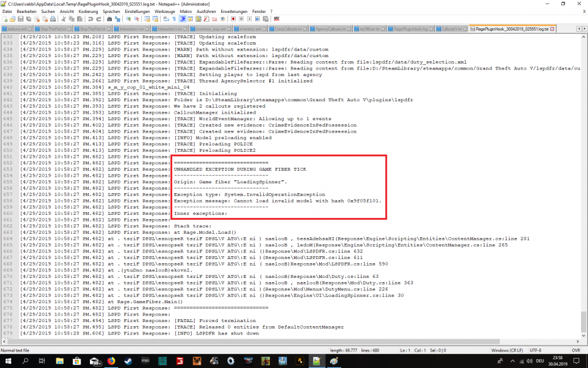Cut selection with the scissors icon
588x368 pixels.
64,19
